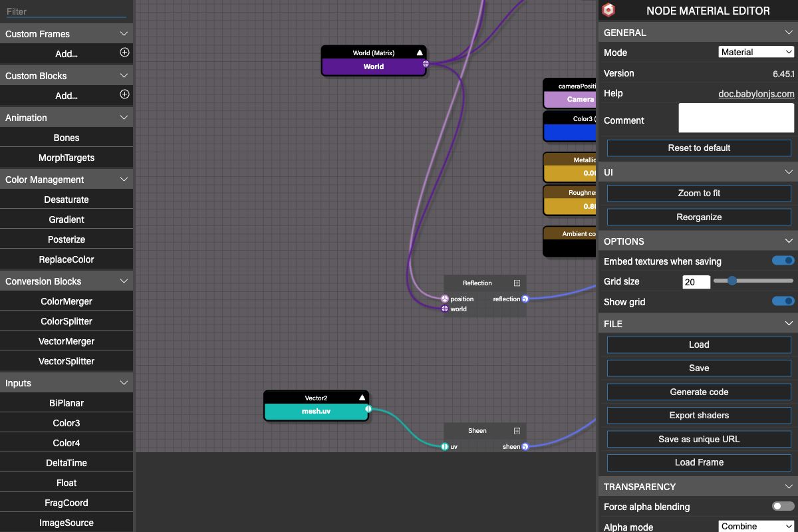Screen dimensions: 798x532
Task: Open the Mode dropdown showing Material
Action: click(756, 51)
